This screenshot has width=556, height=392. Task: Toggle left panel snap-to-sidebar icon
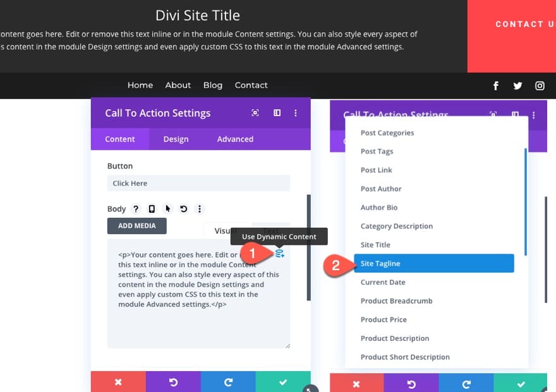click(x=277, y=112)
